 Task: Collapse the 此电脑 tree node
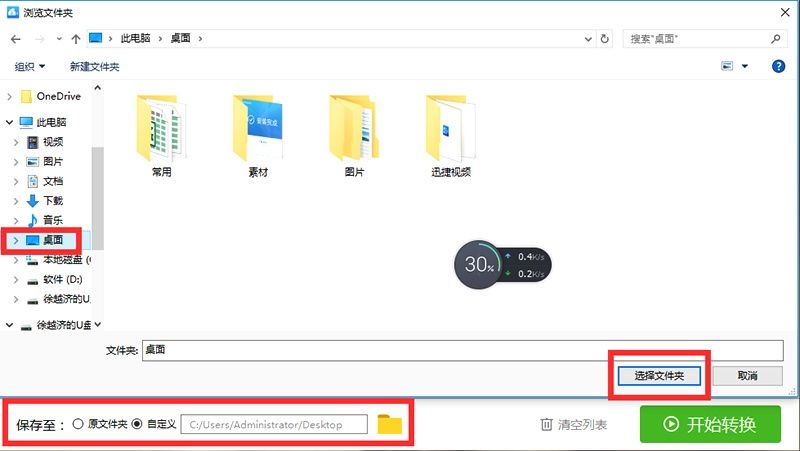pyautogui.click(x=9, y=122)
